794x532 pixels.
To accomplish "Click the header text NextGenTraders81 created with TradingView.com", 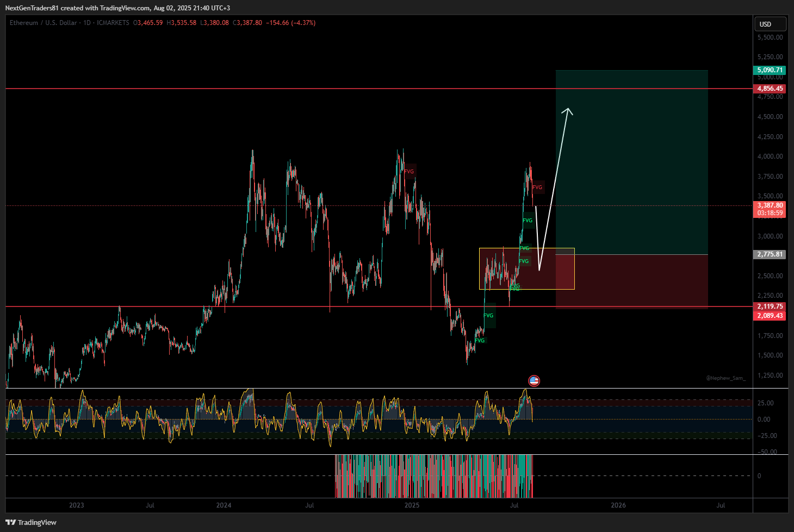I will (77, 8).
